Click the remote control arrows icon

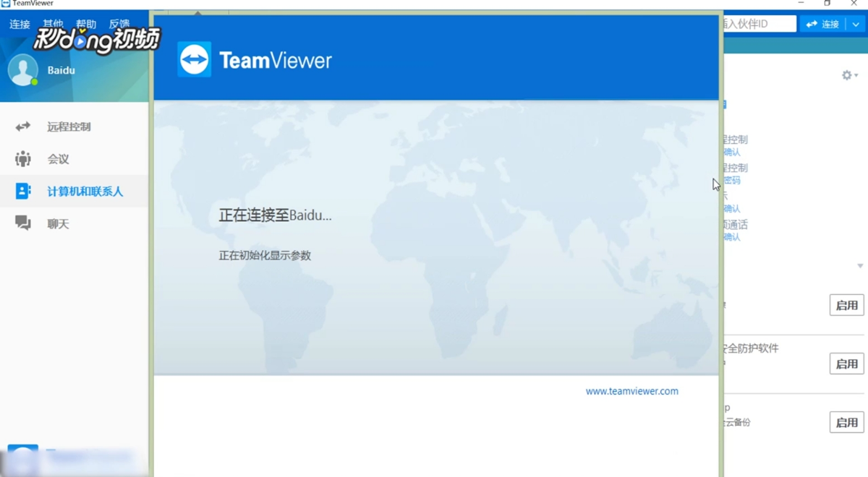click(23, 126)
